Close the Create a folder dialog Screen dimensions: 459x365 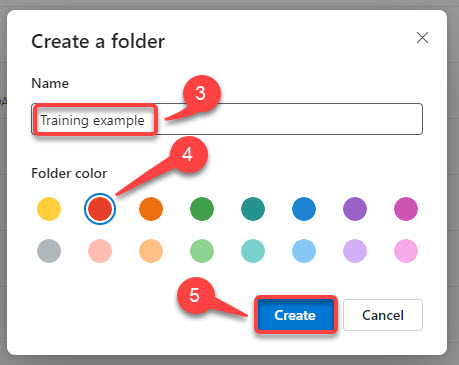pyautogui.click(x=422, y=38)
